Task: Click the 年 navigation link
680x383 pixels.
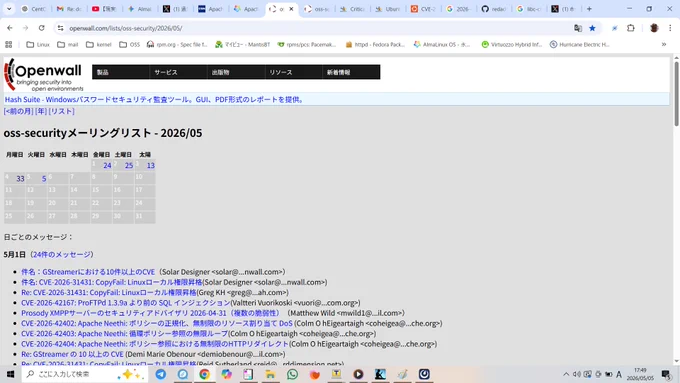Action: coord(41,111)
